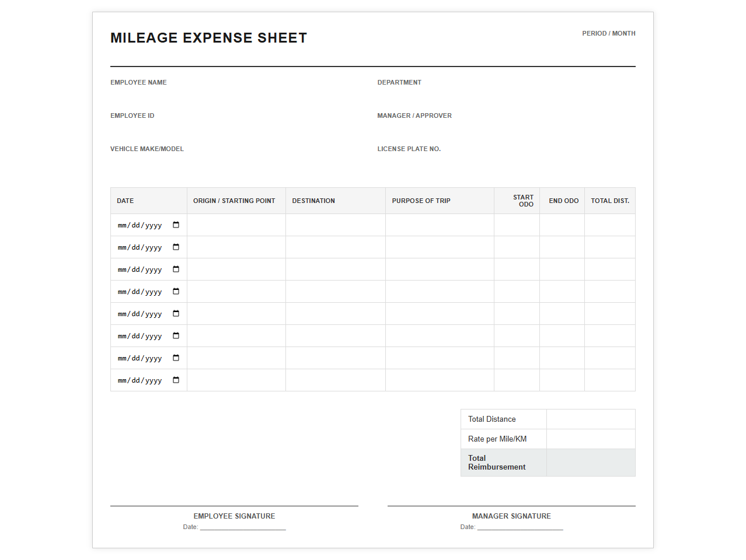
Task: Click fifth row End Odo cell
Action: 562,314
